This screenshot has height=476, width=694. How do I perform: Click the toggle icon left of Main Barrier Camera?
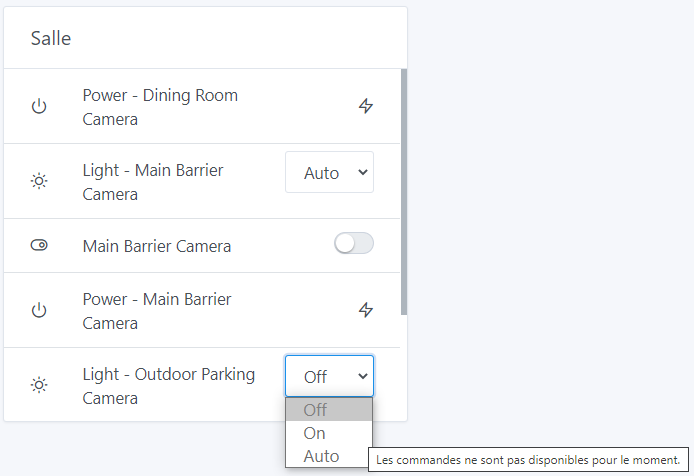39,245
